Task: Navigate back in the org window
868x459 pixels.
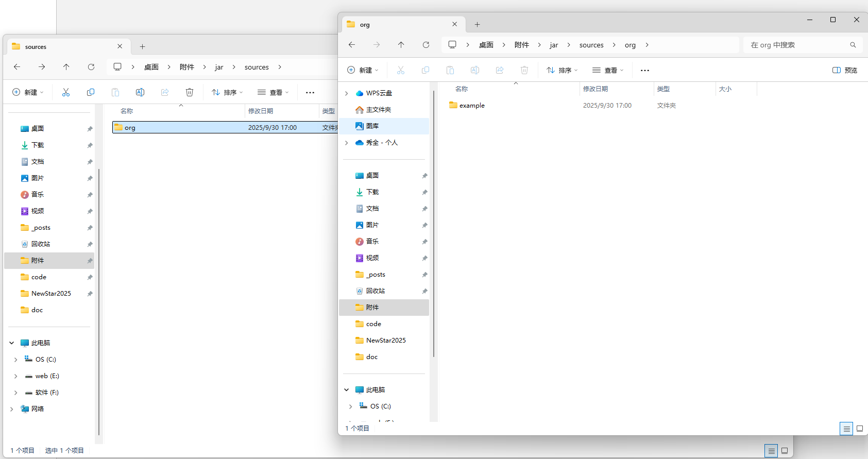Action: click(x=352, y=45)
